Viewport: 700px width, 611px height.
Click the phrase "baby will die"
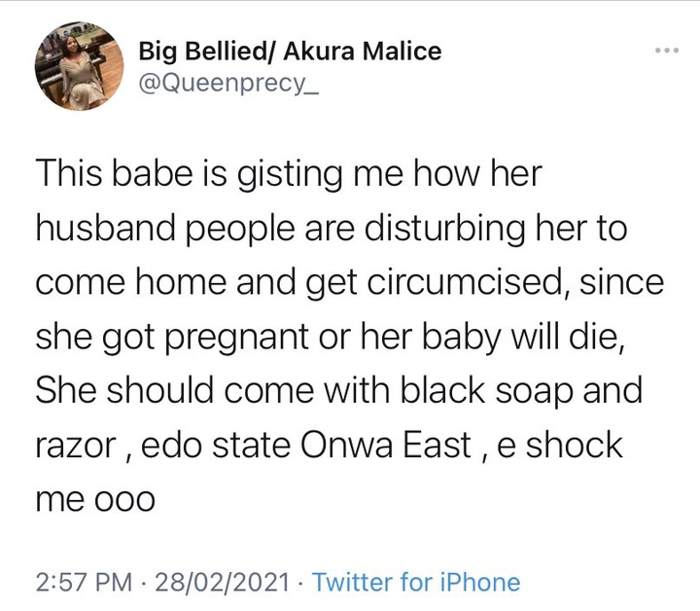(561, 339)
